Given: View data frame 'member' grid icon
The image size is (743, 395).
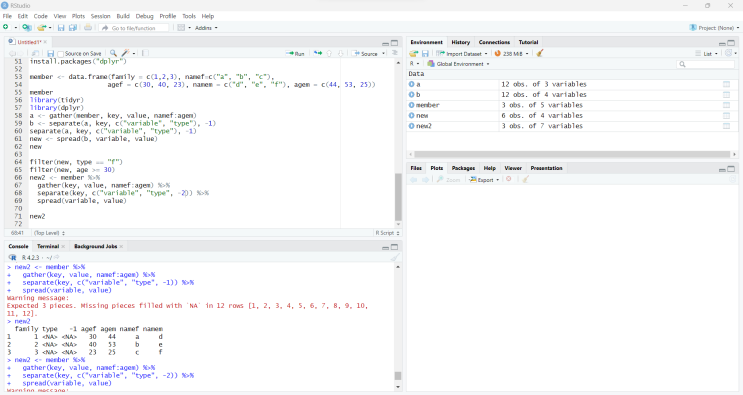Looking at the screenshot, I should [726, 105].
